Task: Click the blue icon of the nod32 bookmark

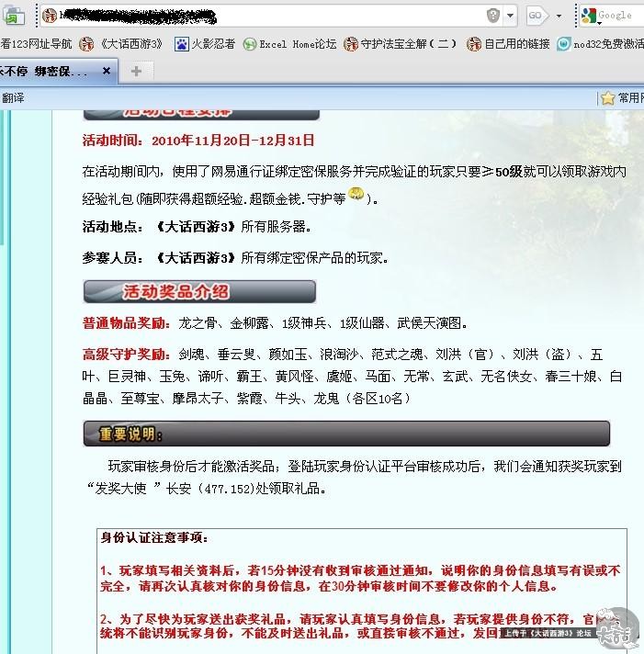Action: tap(563, 44)
